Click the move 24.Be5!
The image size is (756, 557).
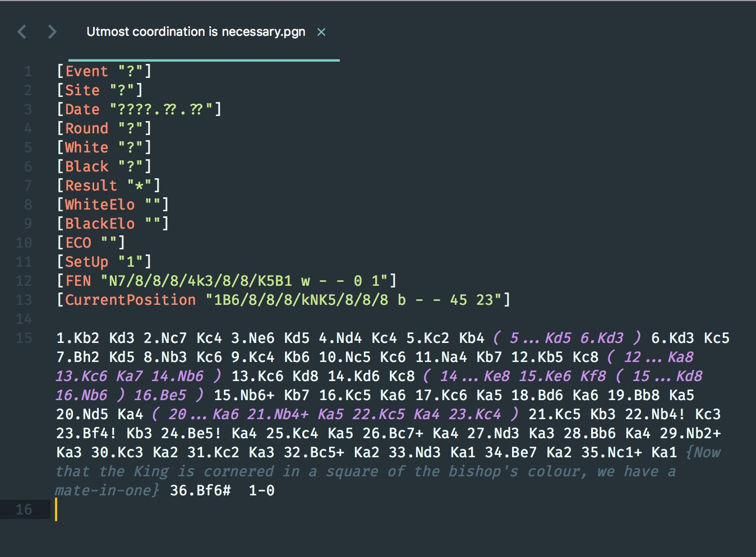pos(192,433)
